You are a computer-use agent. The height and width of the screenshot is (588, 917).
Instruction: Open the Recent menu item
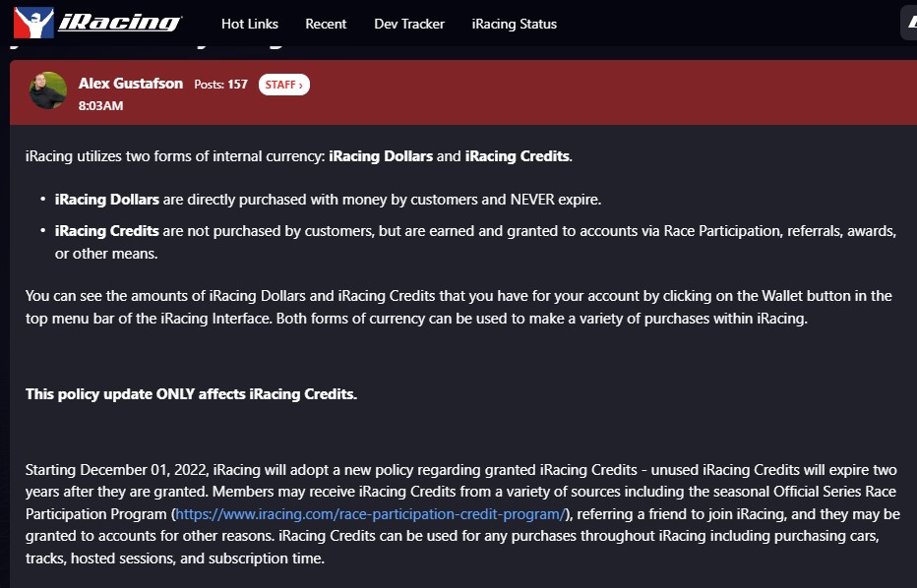click(326, 24)
